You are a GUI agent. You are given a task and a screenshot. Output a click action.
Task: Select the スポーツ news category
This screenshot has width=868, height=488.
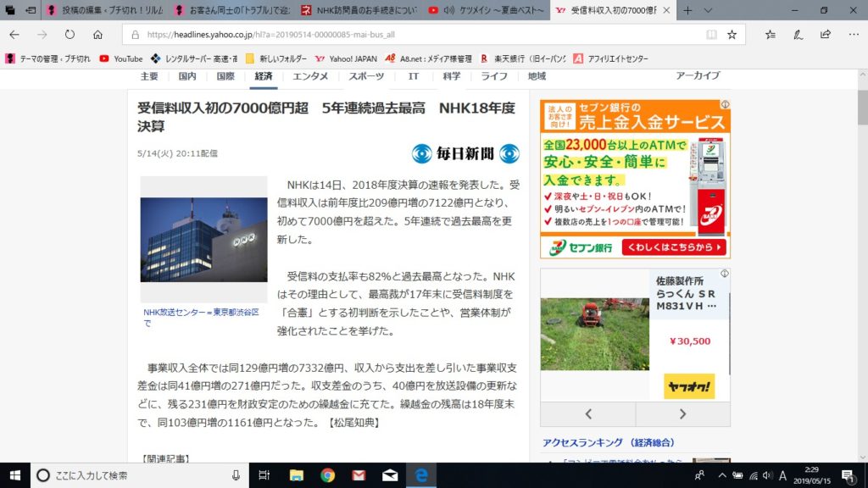366,76
